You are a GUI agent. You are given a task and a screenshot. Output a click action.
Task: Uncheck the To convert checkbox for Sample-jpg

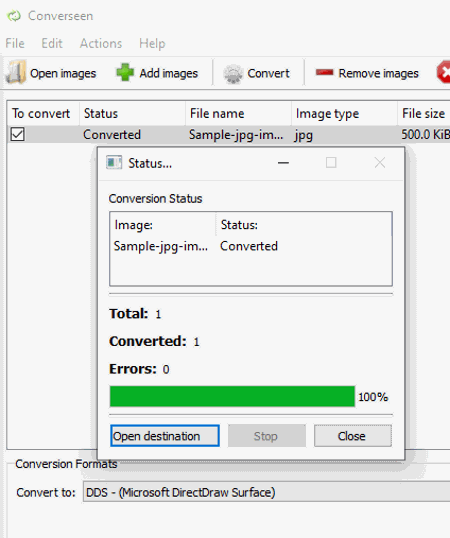coord(17,134)
